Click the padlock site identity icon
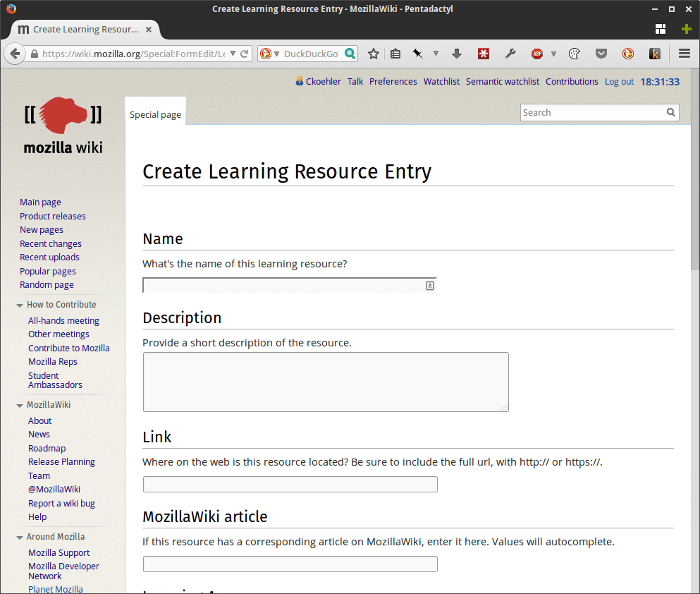 coord(35,54)
